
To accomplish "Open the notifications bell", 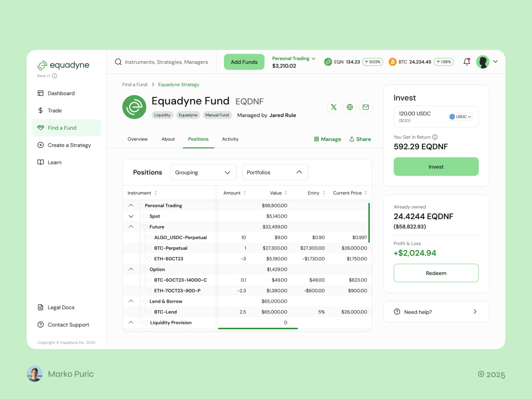I will tap(467, 62).
